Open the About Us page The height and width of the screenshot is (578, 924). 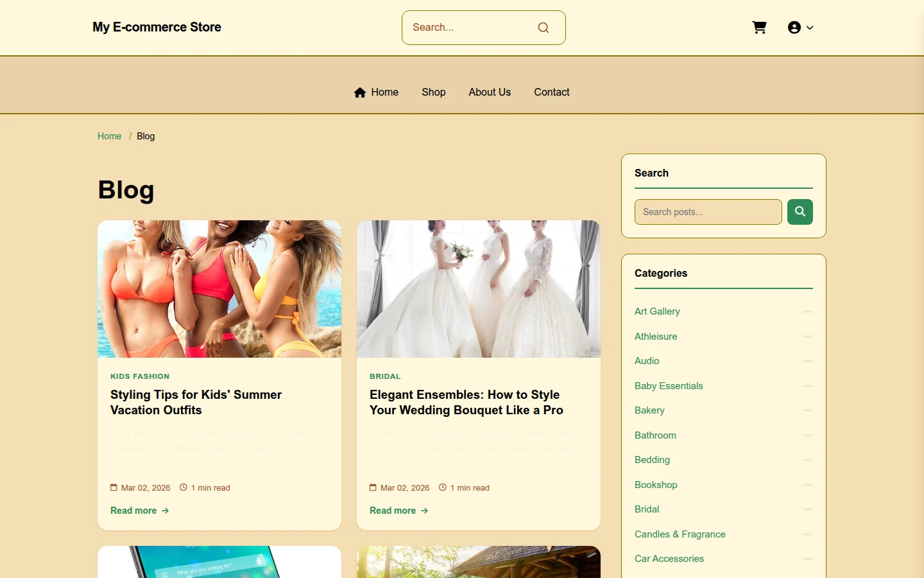click(x=490, y=92)
